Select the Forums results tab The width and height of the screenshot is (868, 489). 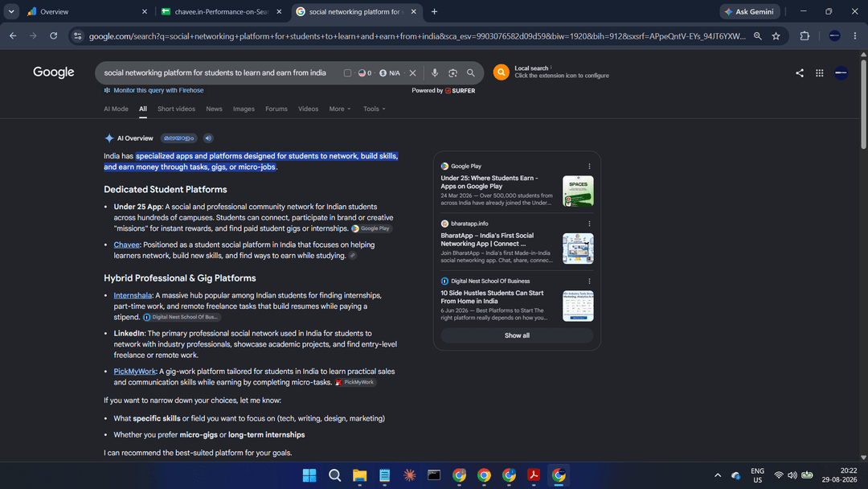(x=276, y=109)
